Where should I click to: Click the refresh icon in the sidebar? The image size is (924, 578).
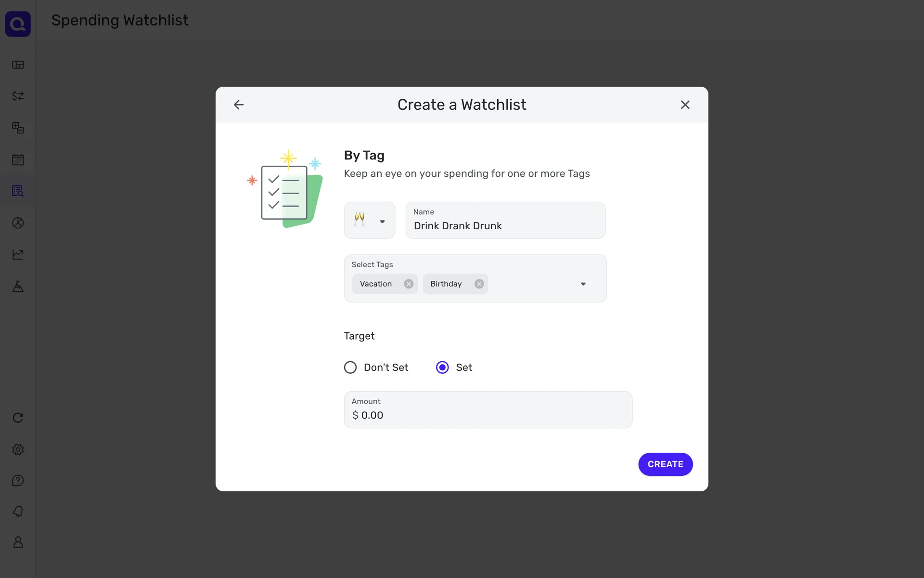tap(18, 418)
